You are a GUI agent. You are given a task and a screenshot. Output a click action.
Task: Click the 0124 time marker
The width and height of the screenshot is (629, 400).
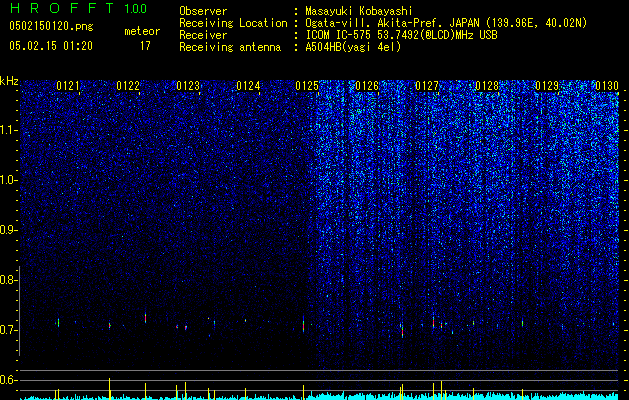(x=248, y=86)
